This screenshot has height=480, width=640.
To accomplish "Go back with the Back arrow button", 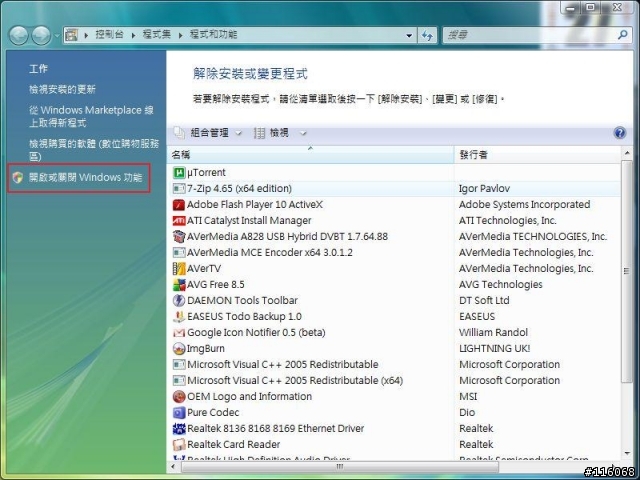I will [19, 36].
